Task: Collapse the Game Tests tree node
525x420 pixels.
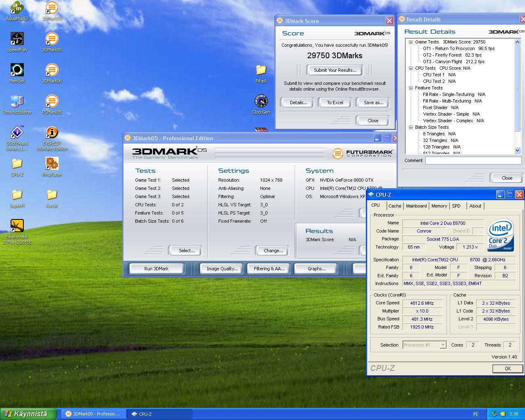Action: [x=411, y=42]
